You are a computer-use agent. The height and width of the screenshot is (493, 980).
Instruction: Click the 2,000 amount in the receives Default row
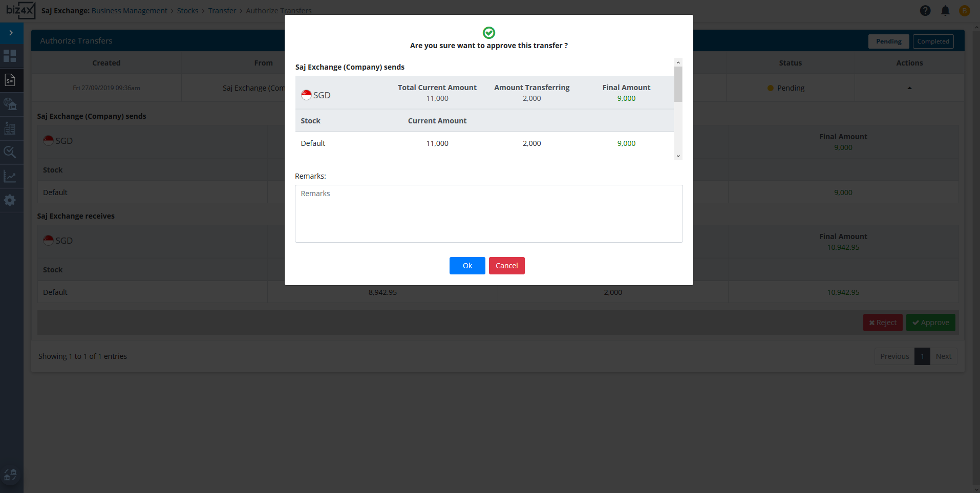tap(613, 292)
